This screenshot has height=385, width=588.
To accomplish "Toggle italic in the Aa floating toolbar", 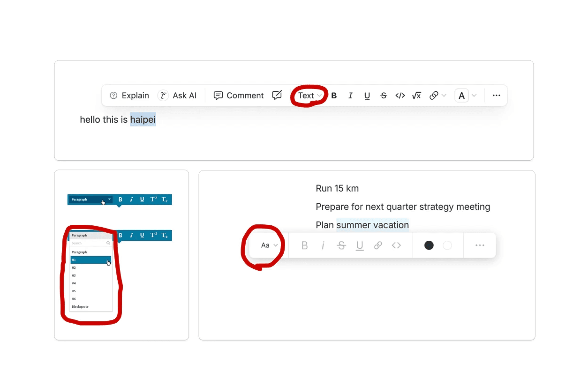I will coord(323,245).
